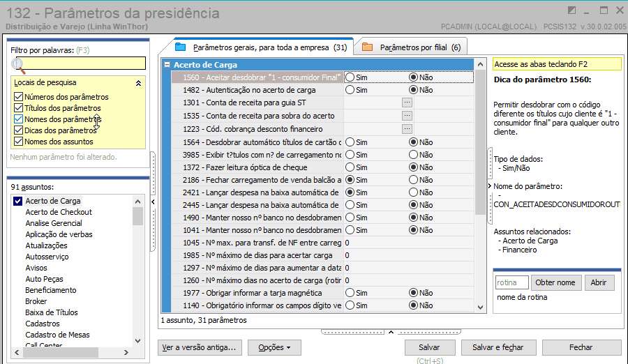Select Sim for parameter 1560
This screenshot has width=628, height=364.
350,77
